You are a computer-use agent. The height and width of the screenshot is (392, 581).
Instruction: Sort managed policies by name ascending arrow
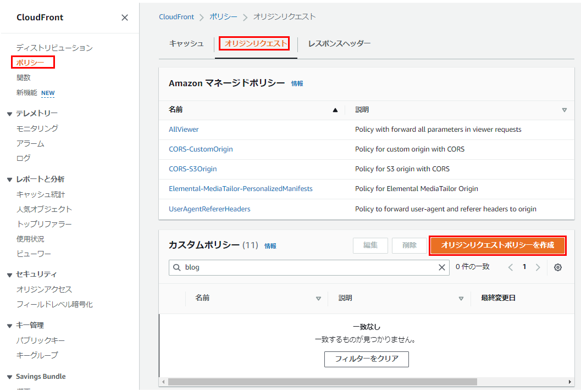pos(335,110)
